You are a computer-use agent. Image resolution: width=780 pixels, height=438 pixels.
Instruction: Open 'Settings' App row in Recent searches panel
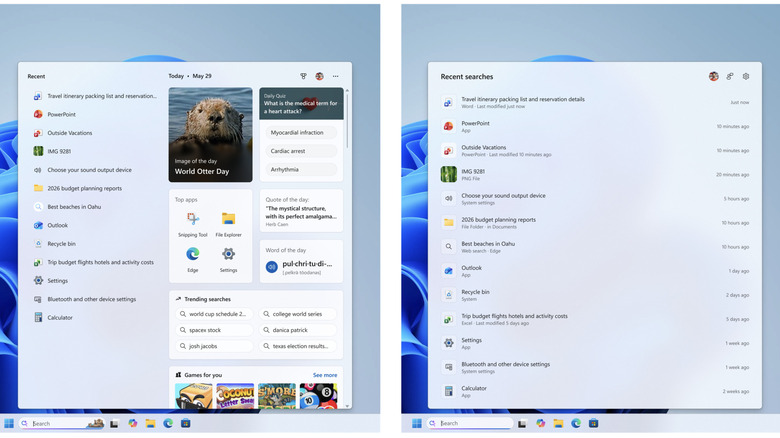pos(595,343)
